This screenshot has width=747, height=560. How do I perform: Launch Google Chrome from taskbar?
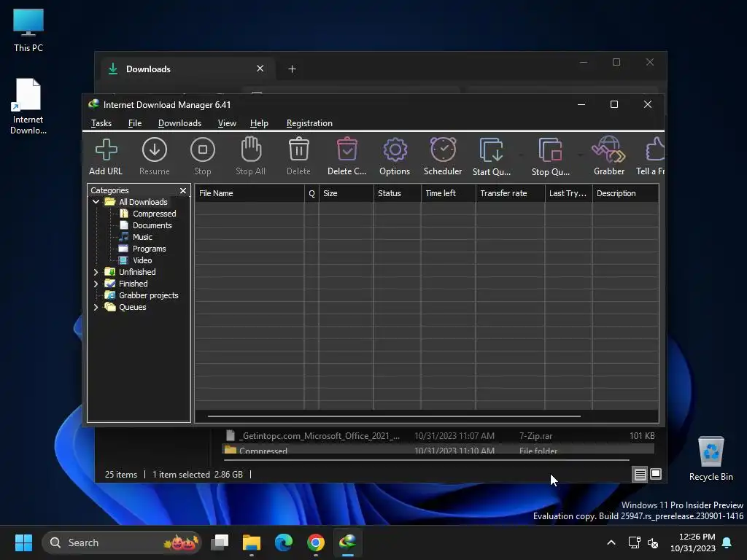pos(315,542)
